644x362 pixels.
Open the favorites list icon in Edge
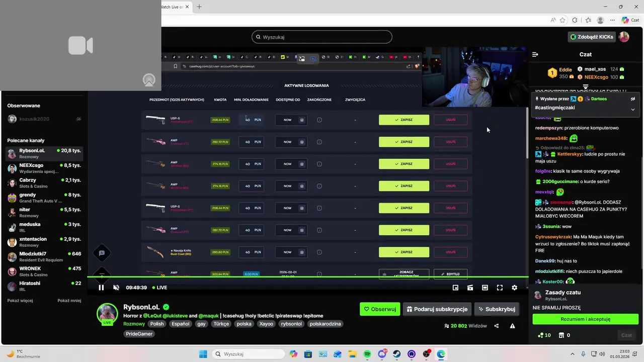point(588,20)
